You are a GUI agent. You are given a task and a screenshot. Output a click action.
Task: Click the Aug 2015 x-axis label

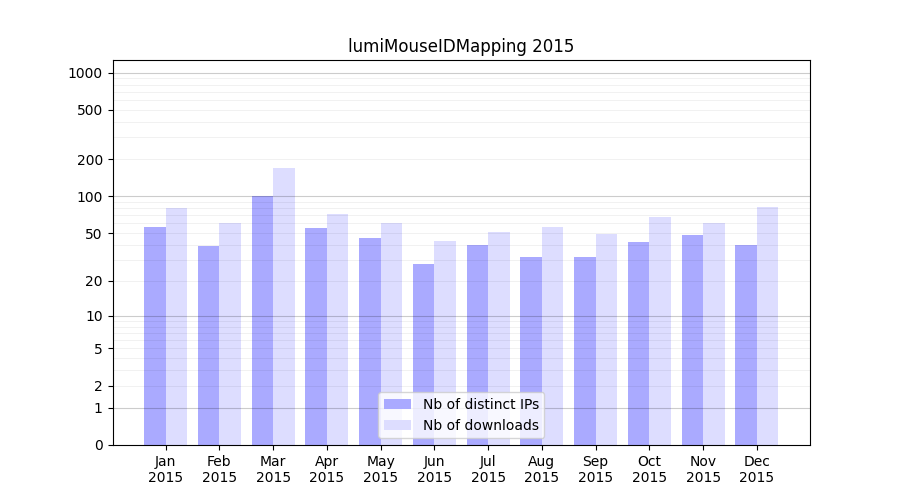[541, 469]
